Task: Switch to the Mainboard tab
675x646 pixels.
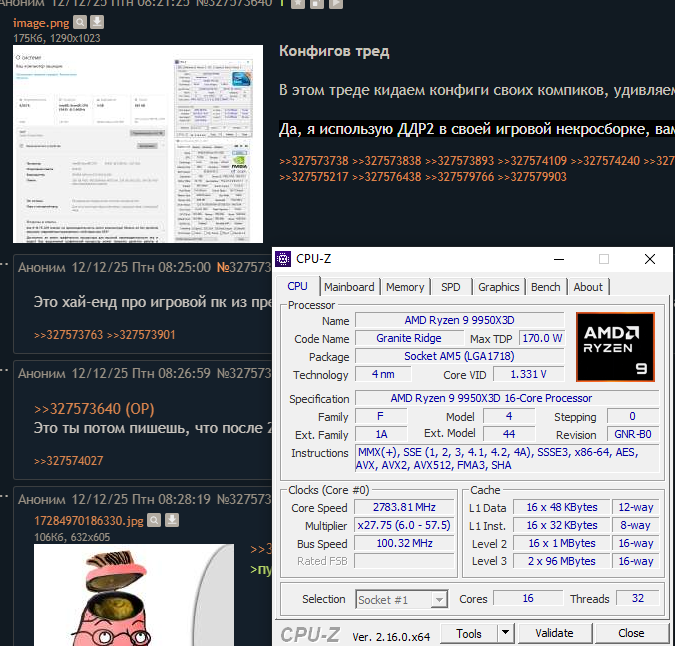Action: coord(349,287)
